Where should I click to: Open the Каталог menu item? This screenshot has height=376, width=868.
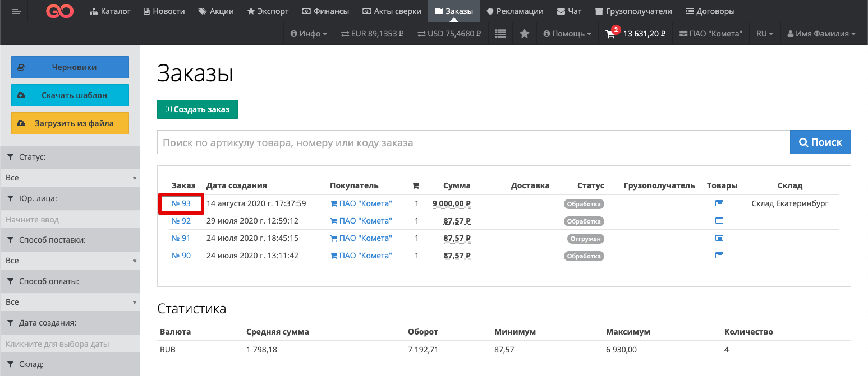(x=110, y=11)
